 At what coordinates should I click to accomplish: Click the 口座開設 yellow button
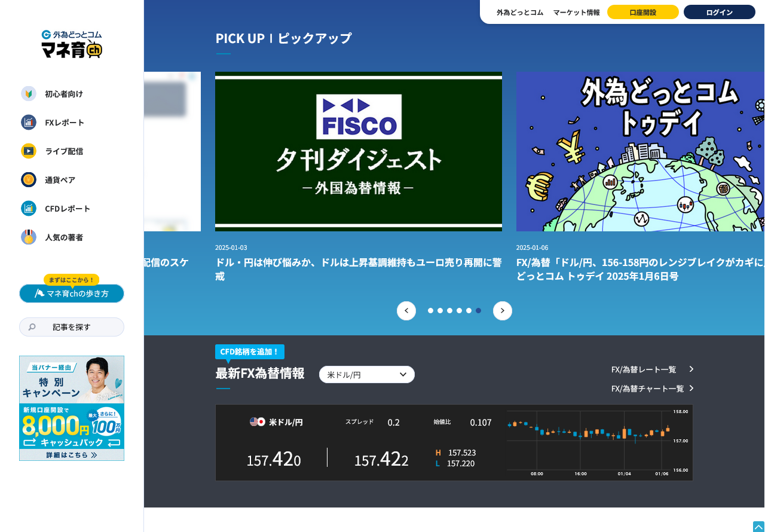pos(643,12)
